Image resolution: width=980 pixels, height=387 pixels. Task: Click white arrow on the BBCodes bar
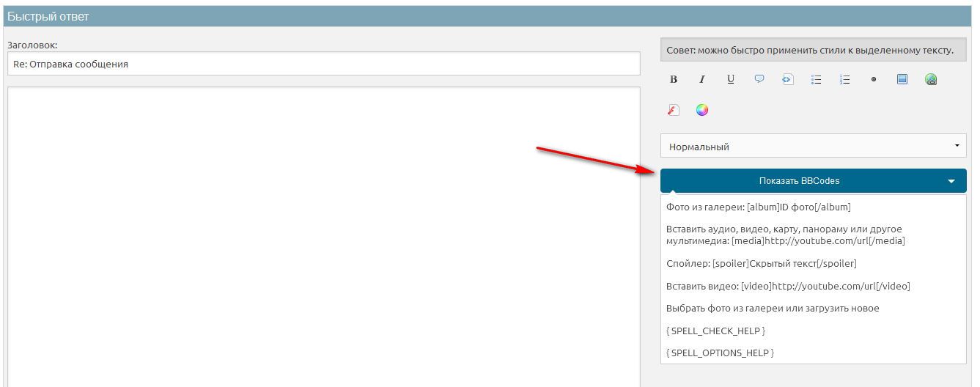951,181
